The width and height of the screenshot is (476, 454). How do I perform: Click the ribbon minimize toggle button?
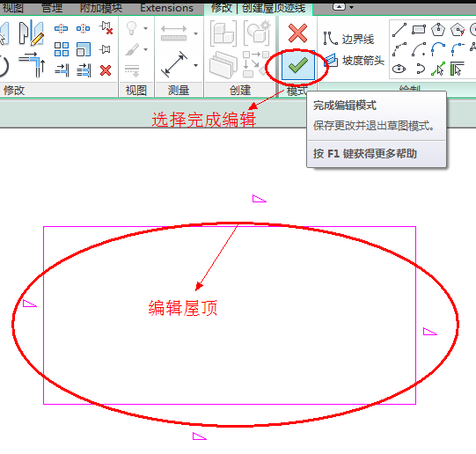(340, 7)
